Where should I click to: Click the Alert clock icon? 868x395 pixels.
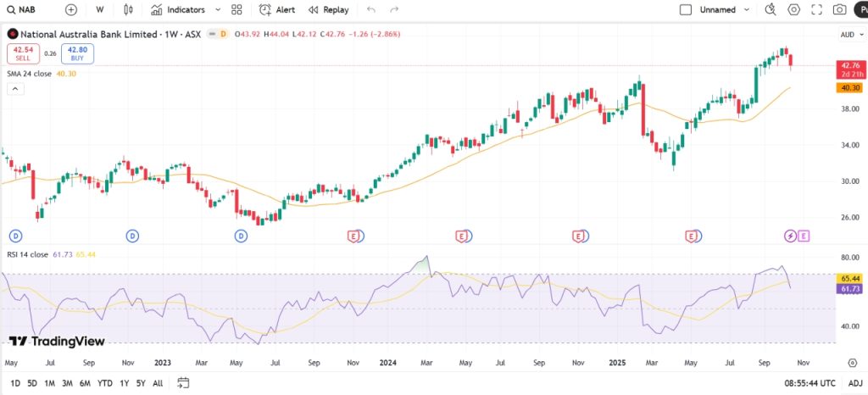[265, 10]
